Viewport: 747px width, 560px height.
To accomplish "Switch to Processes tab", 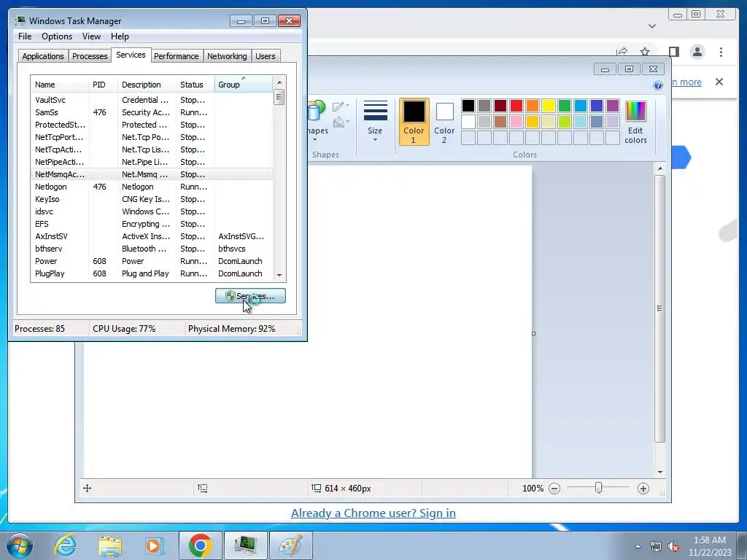I will click(90, 56).
